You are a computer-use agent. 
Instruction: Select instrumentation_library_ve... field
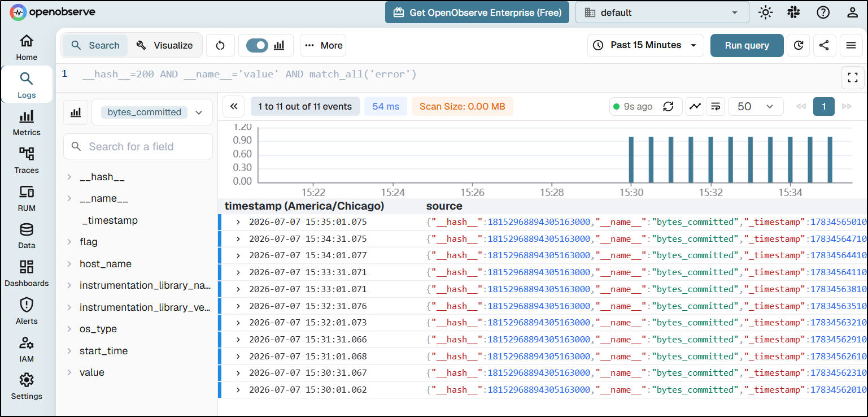pos(145,307)
